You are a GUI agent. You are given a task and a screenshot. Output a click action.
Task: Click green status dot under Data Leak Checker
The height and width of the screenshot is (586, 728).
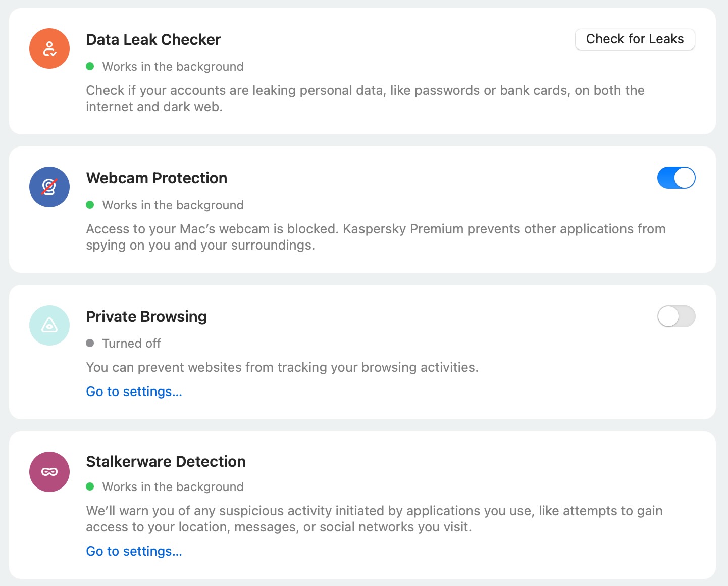pyautogui.click(x=90, y=66)
